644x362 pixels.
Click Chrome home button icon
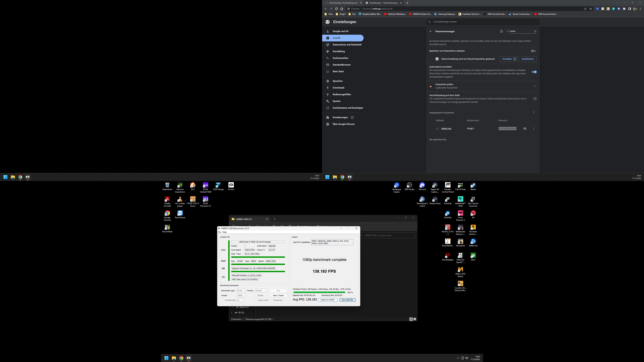pyautogui.click(x=342, y=9)
